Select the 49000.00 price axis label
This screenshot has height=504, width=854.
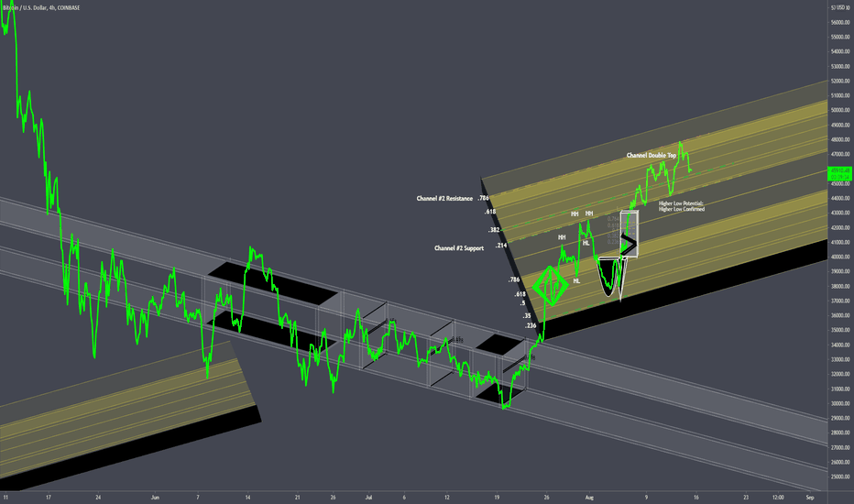[841, 126]
